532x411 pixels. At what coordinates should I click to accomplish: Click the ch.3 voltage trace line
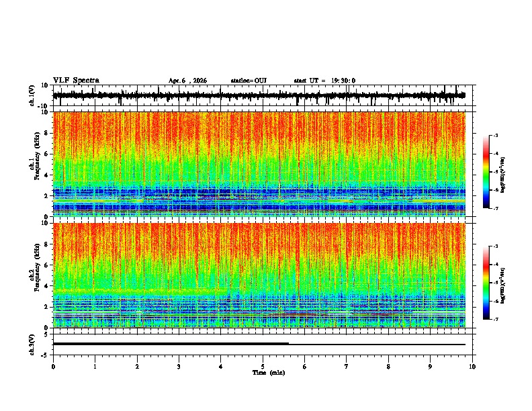tap(259, 344)
